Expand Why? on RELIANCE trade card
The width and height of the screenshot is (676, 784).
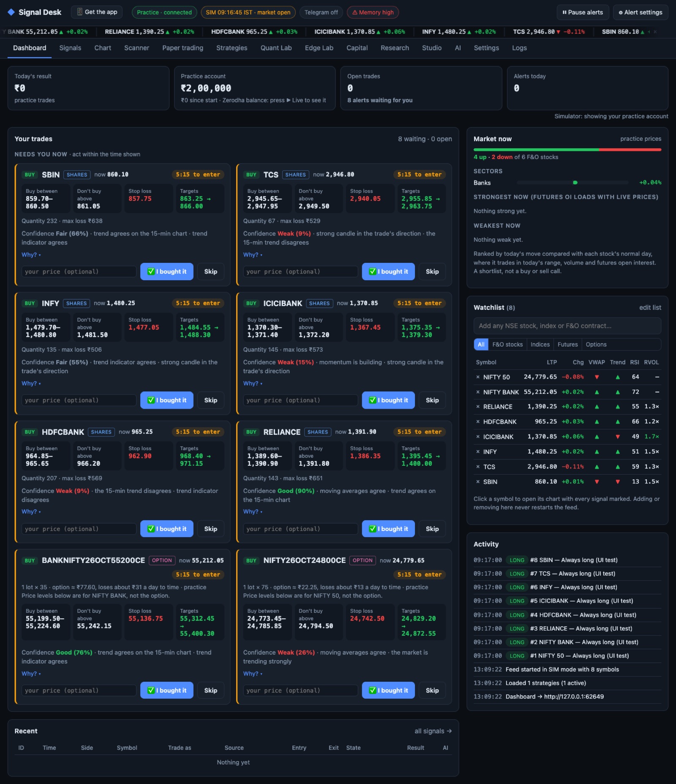click(x=253, y=511)
